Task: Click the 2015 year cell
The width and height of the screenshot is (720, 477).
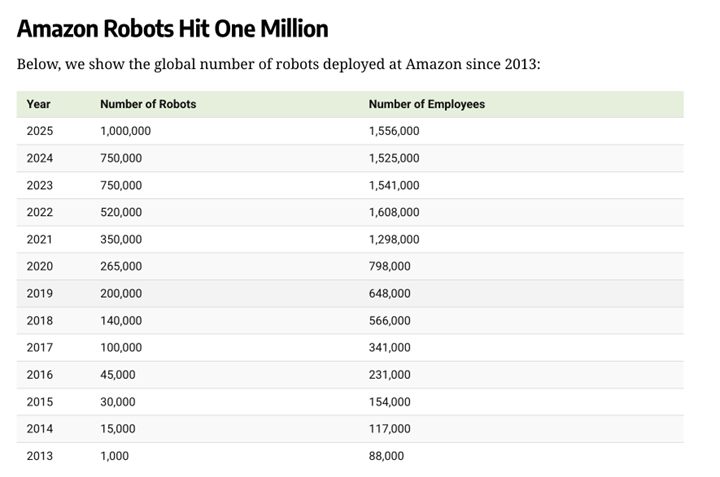Action: (x=40, y=401)
